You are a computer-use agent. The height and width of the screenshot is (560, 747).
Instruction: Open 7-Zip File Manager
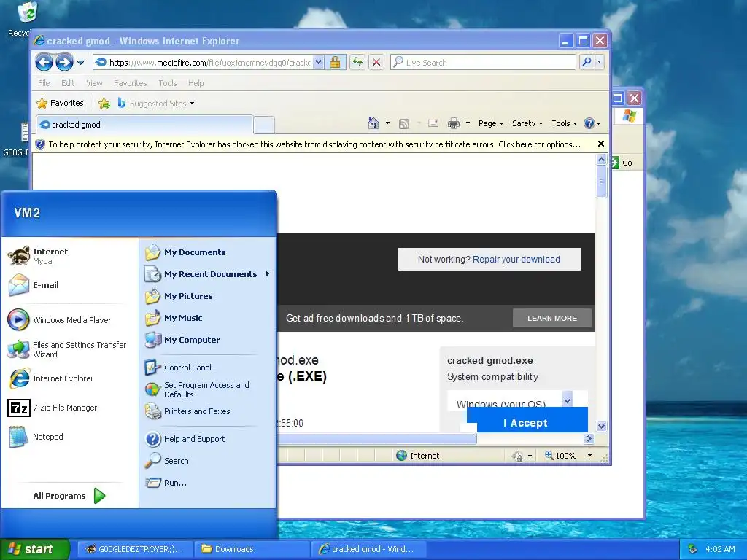pyautogui.click(x=70, y=408)
